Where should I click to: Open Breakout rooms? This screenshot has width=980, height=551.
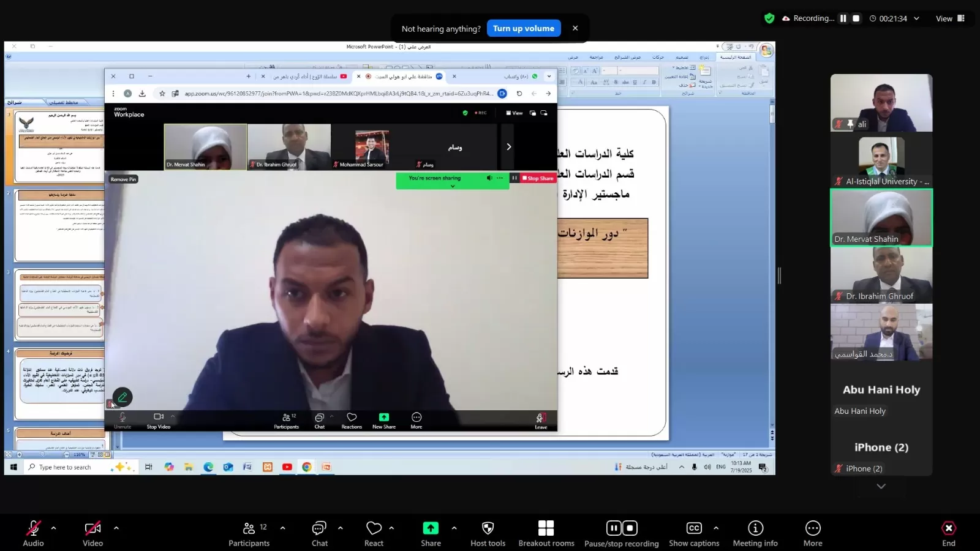tap(546, 533)
